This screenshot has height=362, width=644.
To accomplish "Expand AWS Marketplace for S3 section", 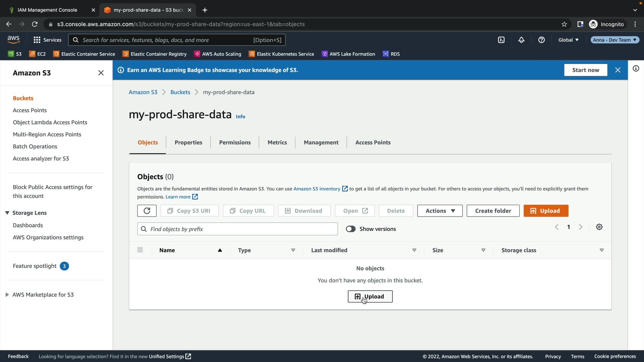I will [7, 295].
